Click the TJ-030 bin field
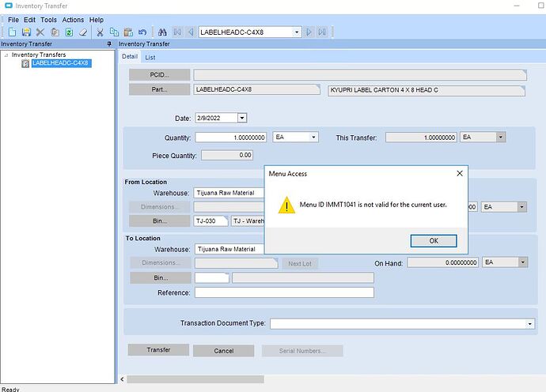Image resolution: width=546 pixels, height=392 pixels. click(210, 220)
